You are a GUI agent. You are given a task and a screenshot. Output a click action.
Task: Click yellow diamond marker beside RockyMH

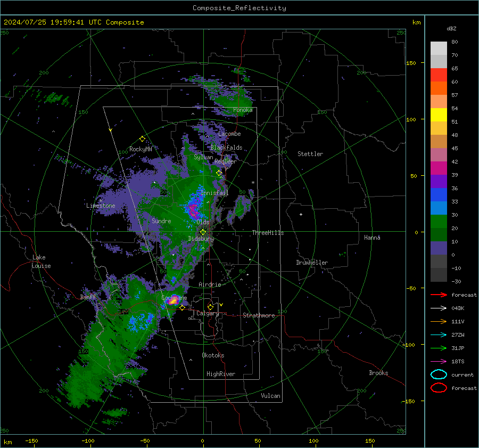(142, 139)
